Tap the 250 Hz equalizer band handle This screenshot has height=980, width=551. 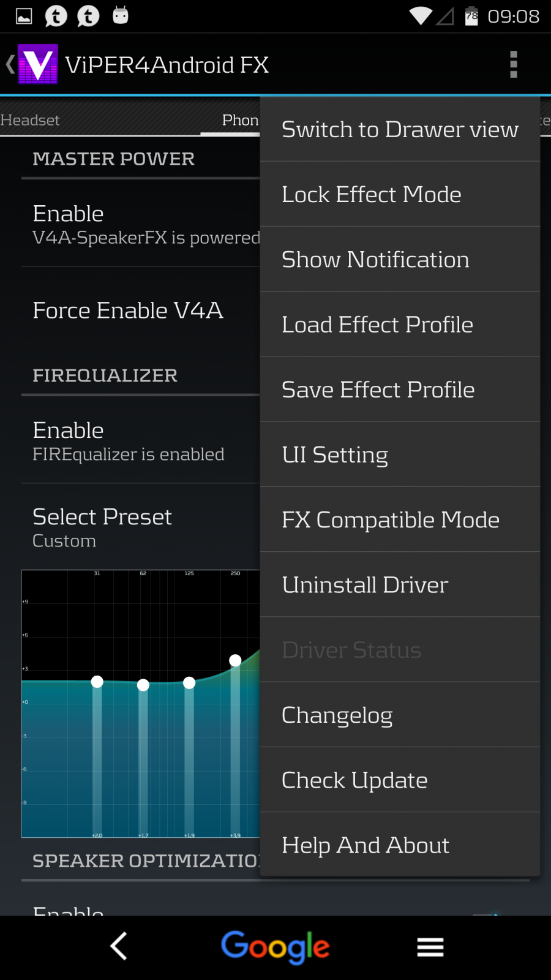[x=235, y=660]
